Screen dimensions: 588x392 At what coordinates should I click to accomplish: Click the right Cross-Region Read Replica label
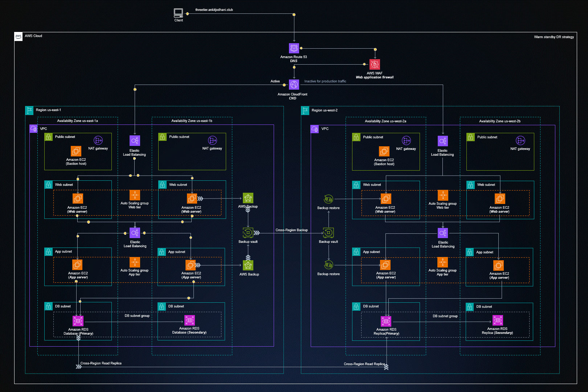point(364,364)
